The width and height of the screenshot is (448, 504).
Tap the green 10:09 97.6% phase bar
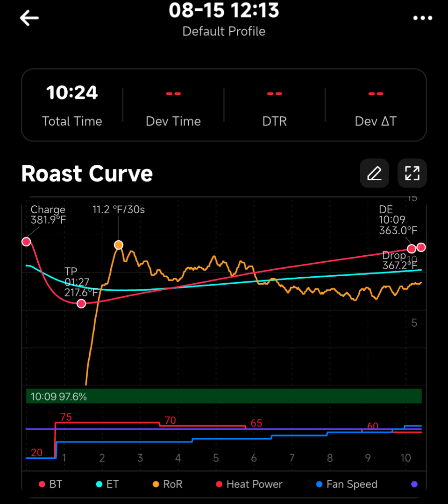pos(224,396)
